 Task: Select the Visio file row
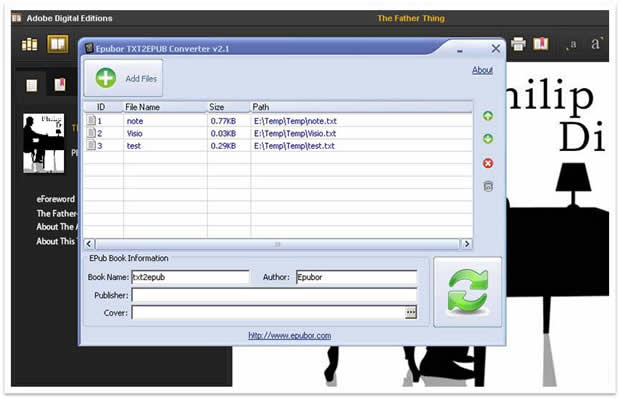278,133
